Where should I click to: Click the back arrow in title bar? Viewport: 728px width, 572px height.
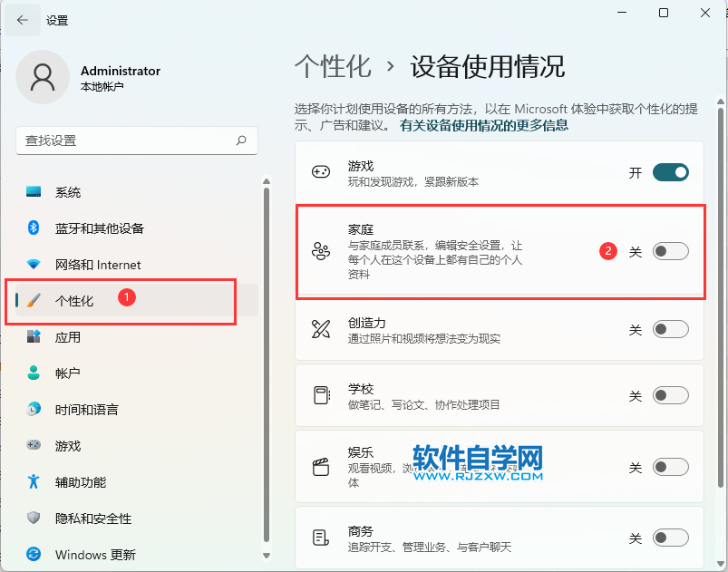click(22, 20)
